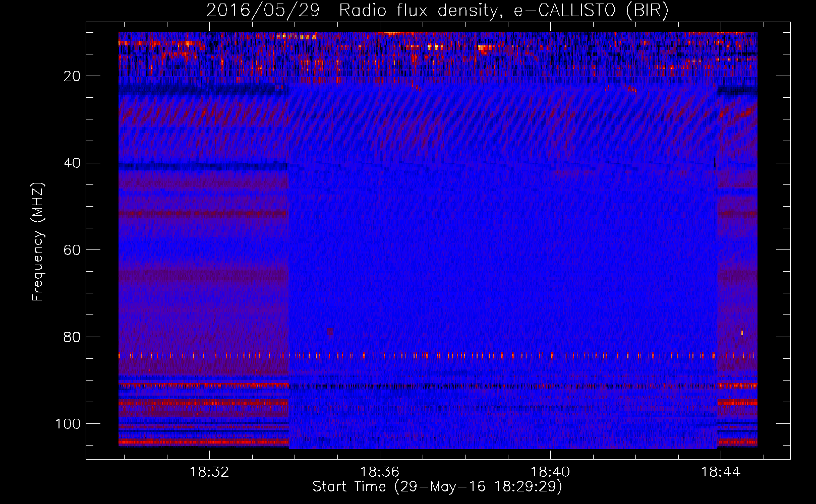Click the '100' frequency tick label
816x504 pixels.
[x=68, y=424]
